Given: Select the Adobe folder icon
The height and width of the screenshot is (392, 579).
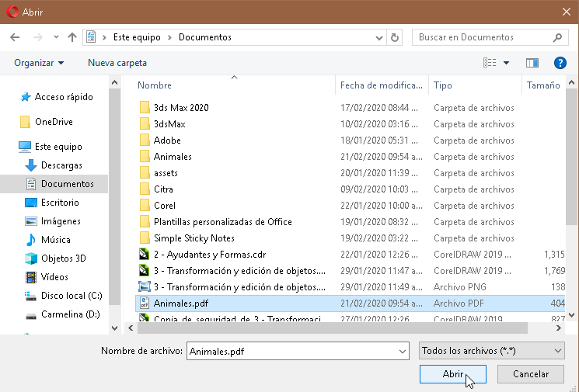Looking at the screenshot, I should coord(145,140).
